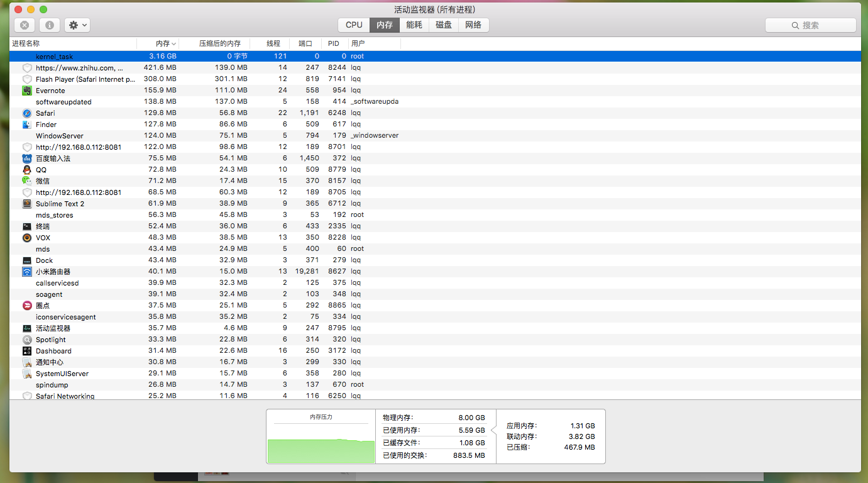Sort by the PID column header

[x=333, y=43]
